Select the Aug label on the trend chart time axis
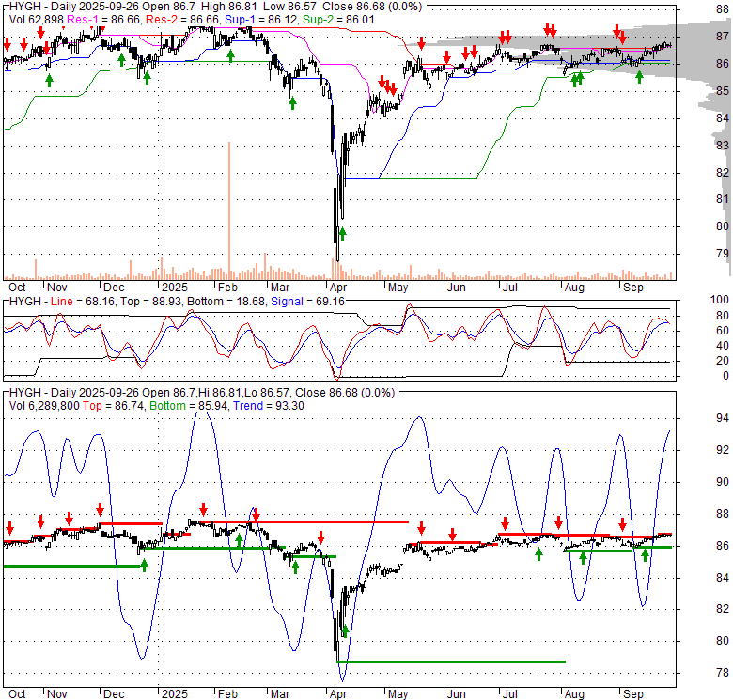Image resolution: width=733 pixels, height=700 pixels. coord(574,694)
